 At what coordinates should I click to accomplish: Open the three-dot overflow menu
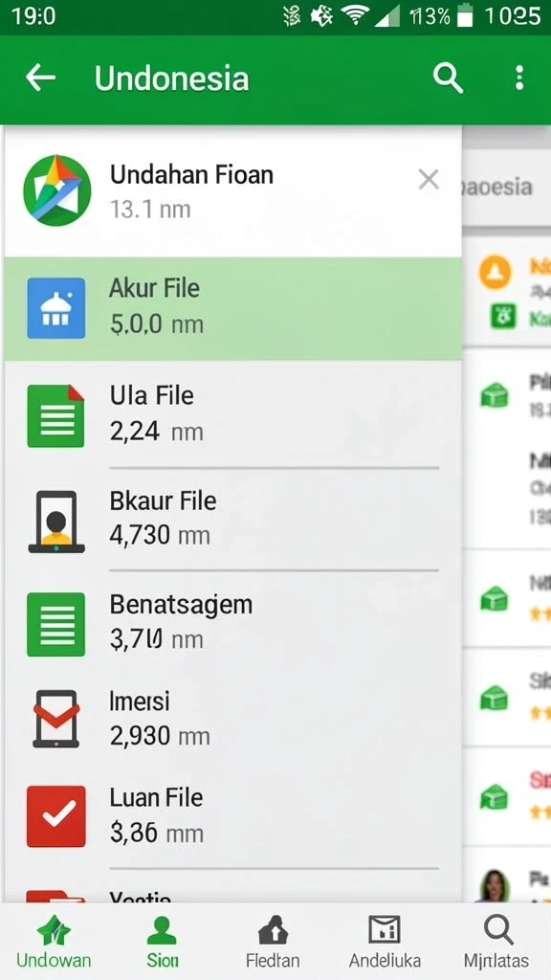[x=519, y=78]
